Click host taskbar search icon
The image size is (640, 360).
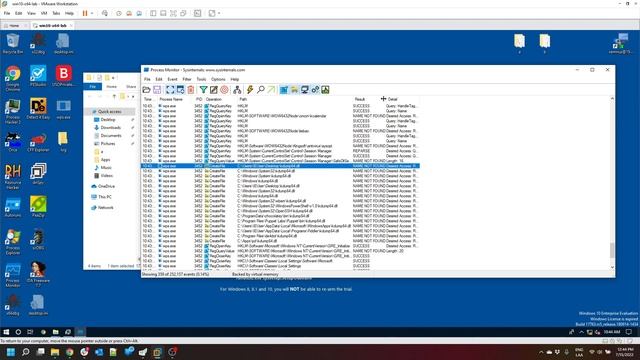coord(25,352)
